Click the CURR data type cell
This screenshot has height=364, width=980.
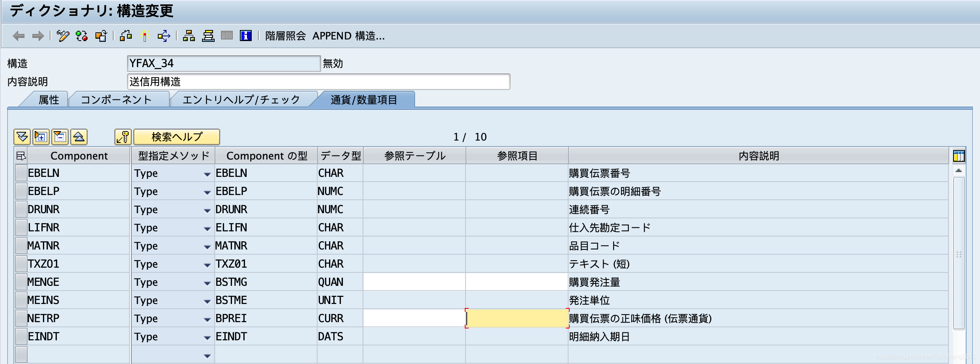pyautogui.click(x=340, y=318)
